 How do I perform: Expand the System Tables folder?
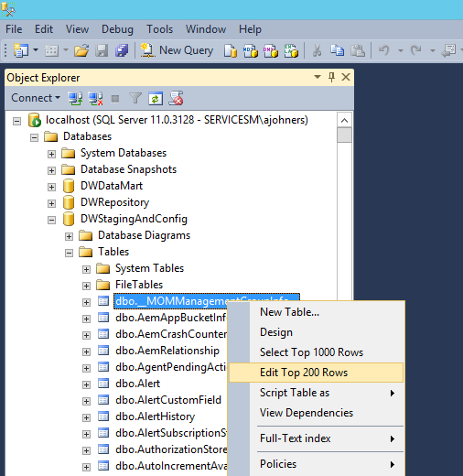tap(86, 269)
